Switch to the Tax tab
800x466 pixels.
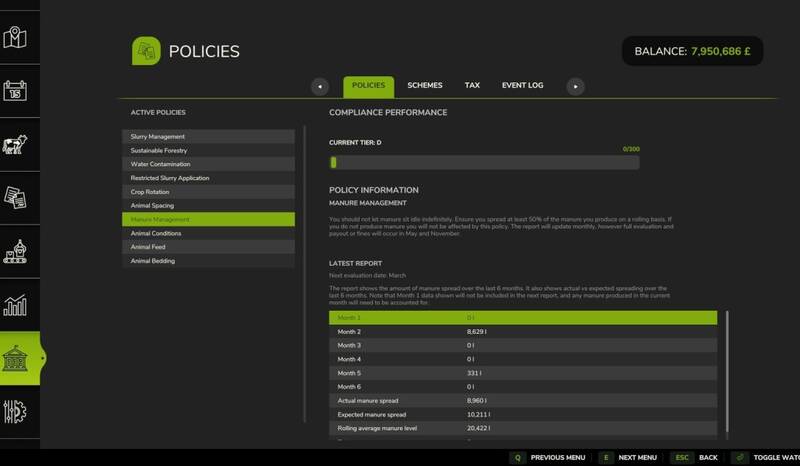(472, 86)
